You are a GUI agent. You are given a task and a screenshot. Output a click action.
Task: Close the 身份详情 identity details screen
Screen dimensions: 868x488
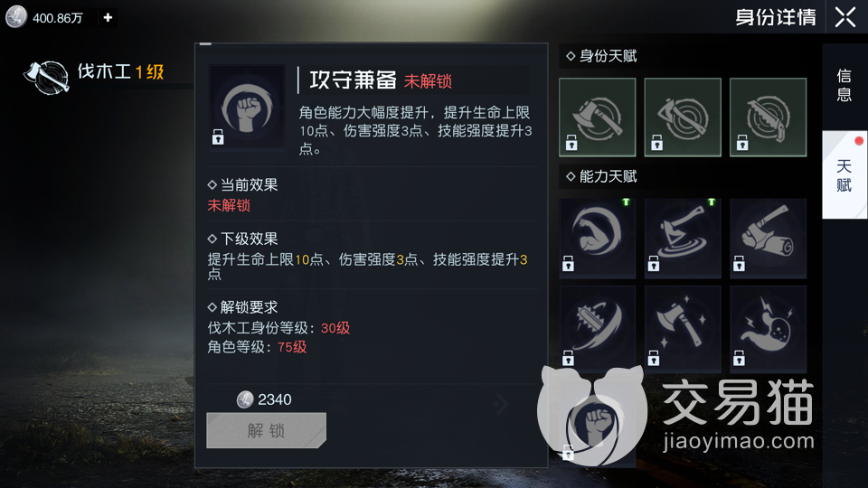[x=845, y=17]
